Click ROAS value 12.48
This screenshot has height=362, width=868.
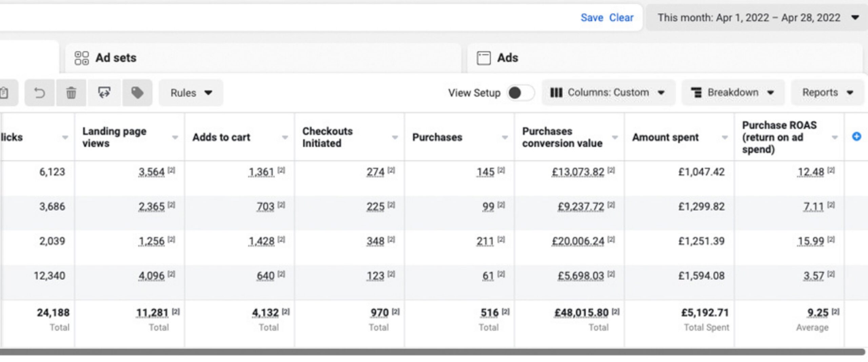pos(811,172)
